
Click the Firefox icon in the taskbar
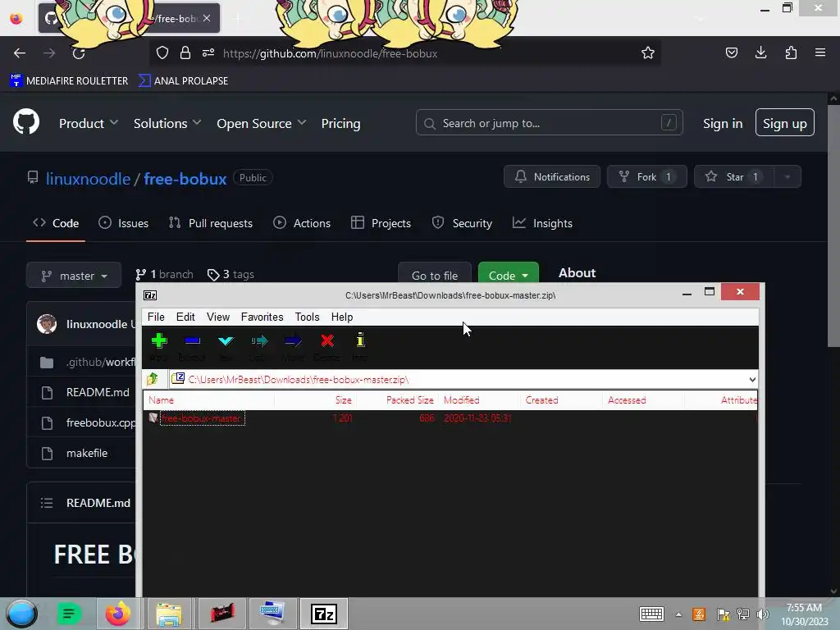[118, 614]
